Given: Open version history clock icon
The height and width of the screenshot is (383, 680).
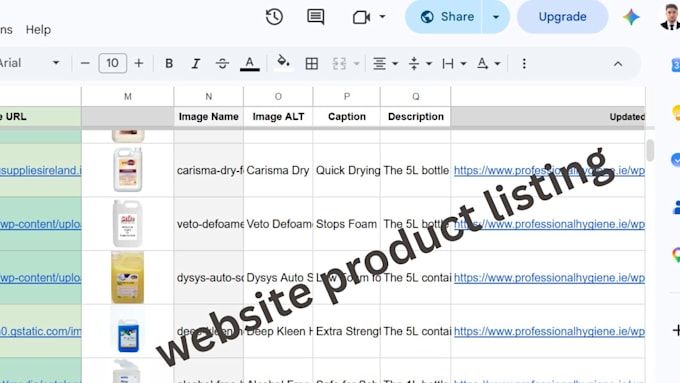Looking at the screenshot, I should tap(274, 17).
